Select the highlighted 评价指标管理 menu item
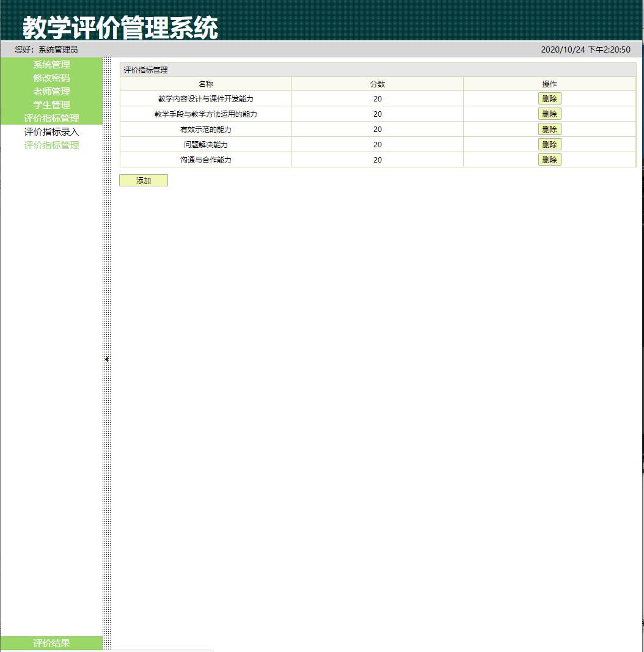 [x=53, y=117]
